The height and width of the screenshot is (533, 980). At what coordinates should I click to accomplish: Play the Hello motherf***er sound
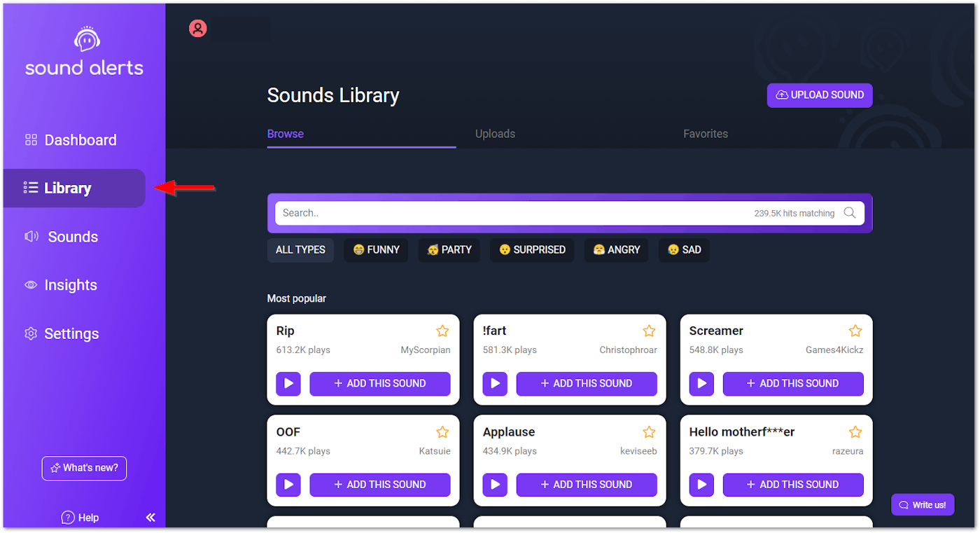(x=701, y=485)
